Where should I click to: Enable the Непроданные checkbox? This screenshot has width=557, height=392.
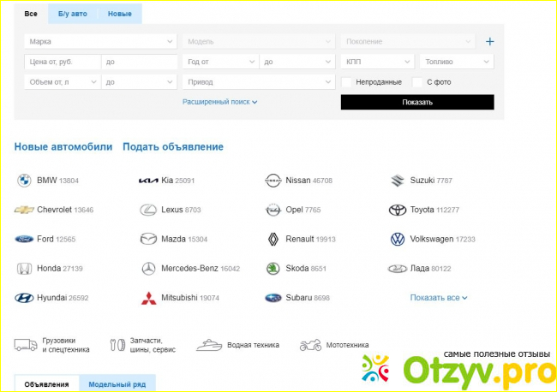(347, 82)
